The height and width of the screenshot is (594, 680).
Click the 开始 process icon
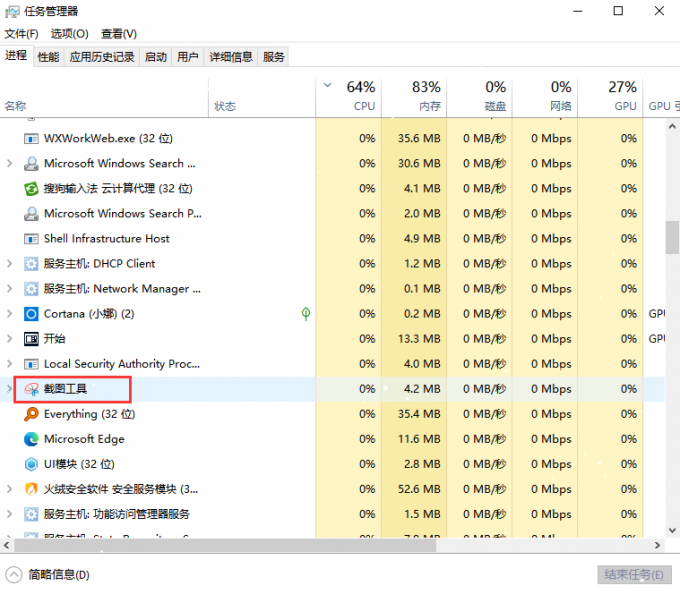[31, 339]
